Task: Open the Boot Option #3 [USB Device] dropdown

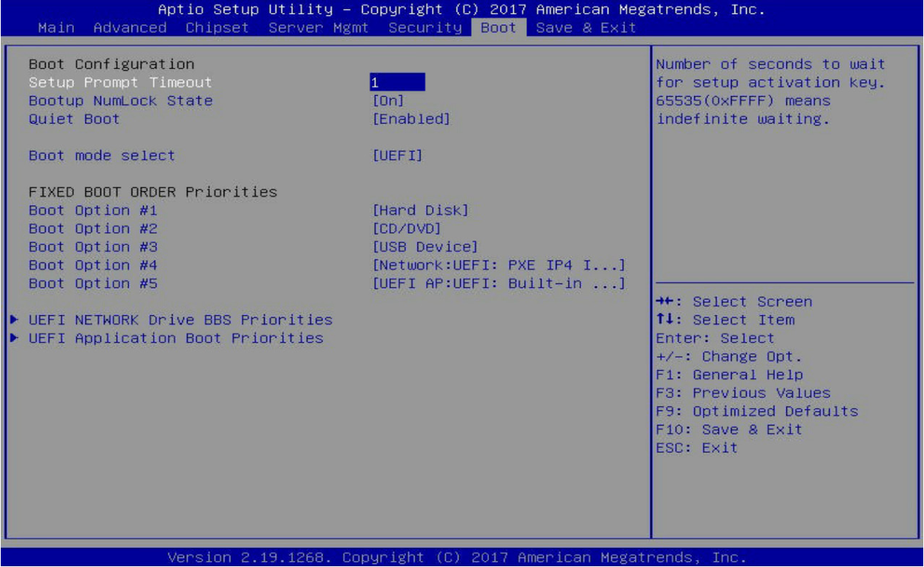Action: pyautogui.click(x=424, y=247)
